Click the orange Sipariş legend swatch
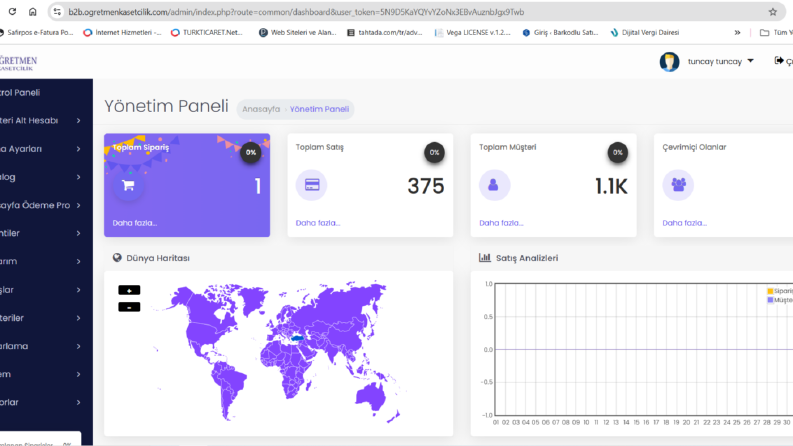The width and height of the screenshot is (793, 446). [x=770, y=291]
